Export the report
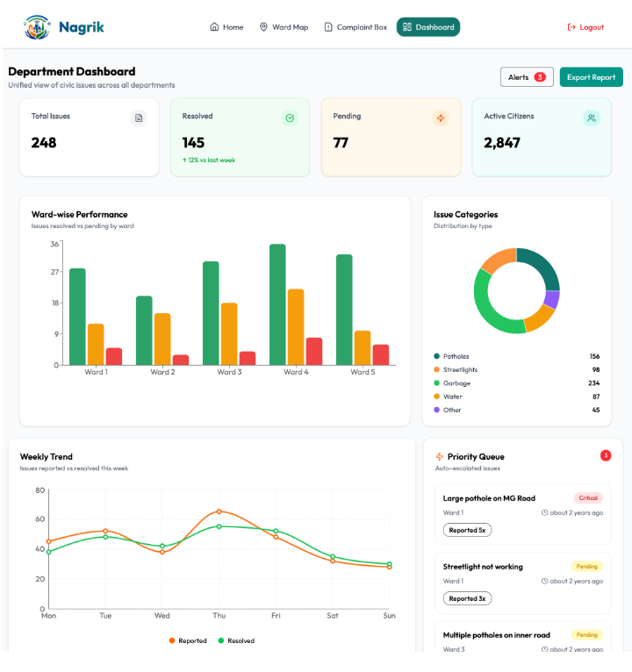Viewport: 632px width, 672px height. pyautogui.click(x=592, y=77)
